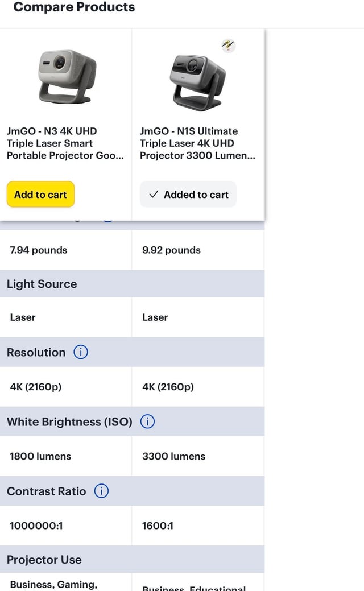Viewport: 364px width, 591px height.
Task: Select the 1600:1 contrast value
Action: 158,526
